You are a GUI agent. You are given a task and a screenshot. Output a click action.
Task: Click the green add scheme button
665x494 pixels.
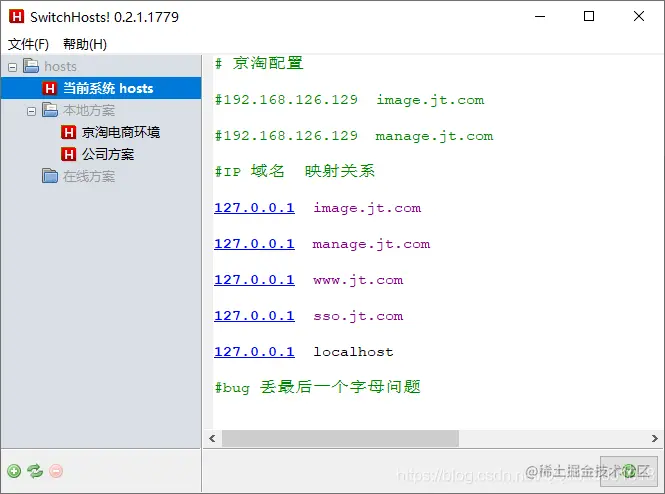point(14,471)
